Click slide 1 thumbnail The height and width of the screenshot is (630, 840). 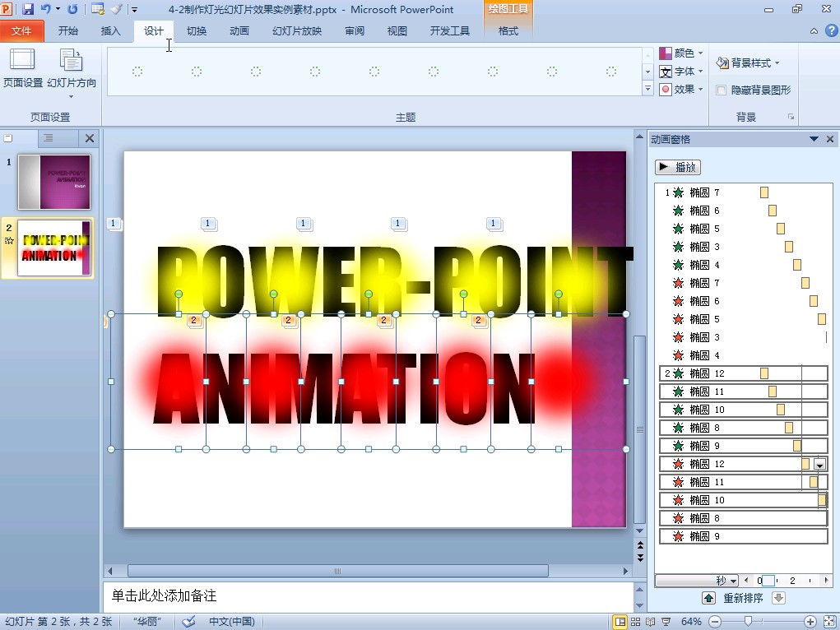54,182
